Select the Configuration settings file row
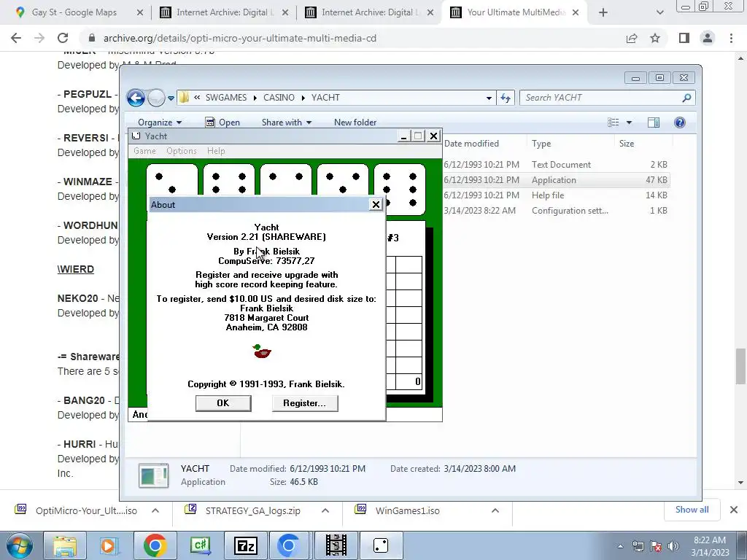Screen dimensions: 747x560 click(x=555, y=211)
